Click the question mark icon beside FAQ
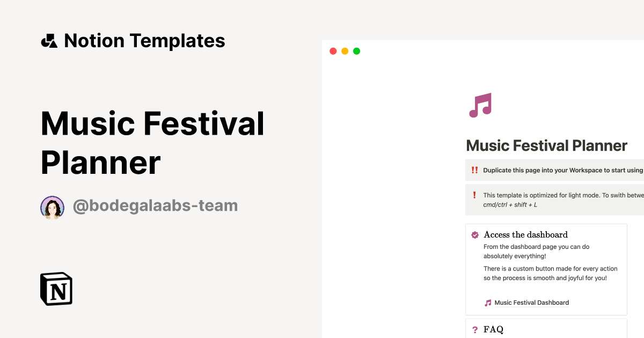The height and width of the screenshot is (338, 644). pyautogui.click(x=474, y=329)
